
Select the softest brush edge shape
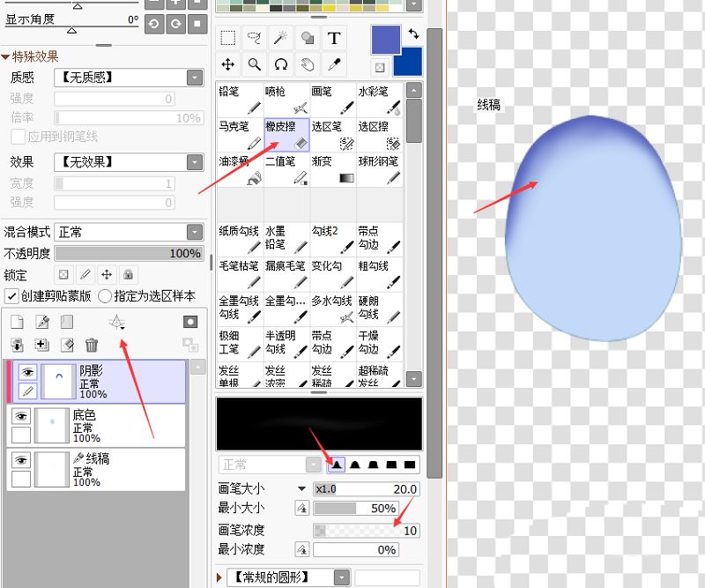pyautogui.click(x=337, y=465)
